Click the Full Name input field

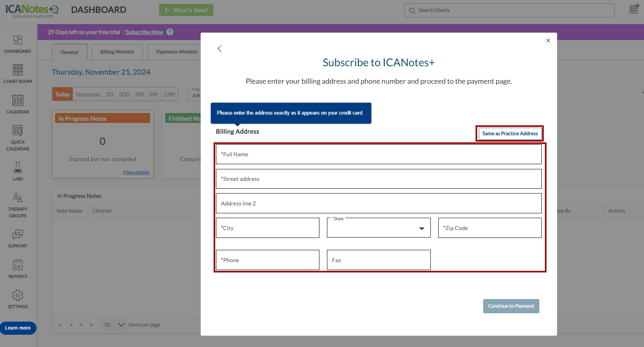378,154
